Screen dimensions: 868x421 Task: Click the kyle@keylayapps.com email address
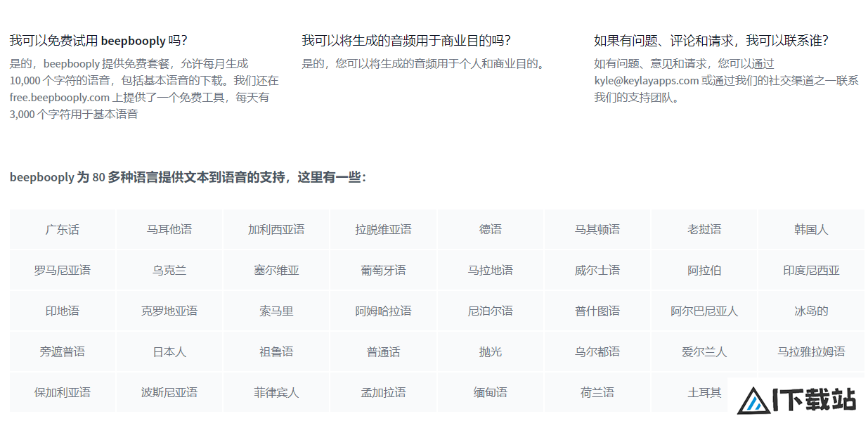click(x=647, y=80)
